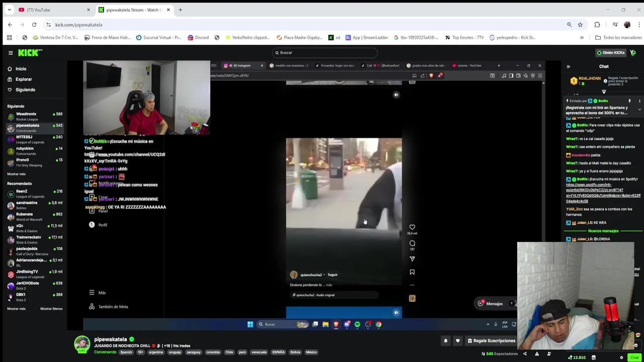The image size is (644, 362).
Task: Open the App | StreamLadder bookmark
Action: tap(366, 38)
